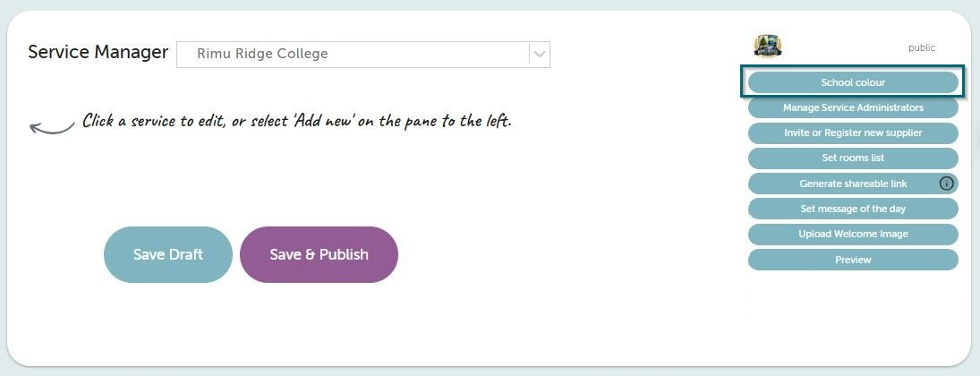Click the info icon on Generate shareable link

pyautogui.click(x=947, y=184)
